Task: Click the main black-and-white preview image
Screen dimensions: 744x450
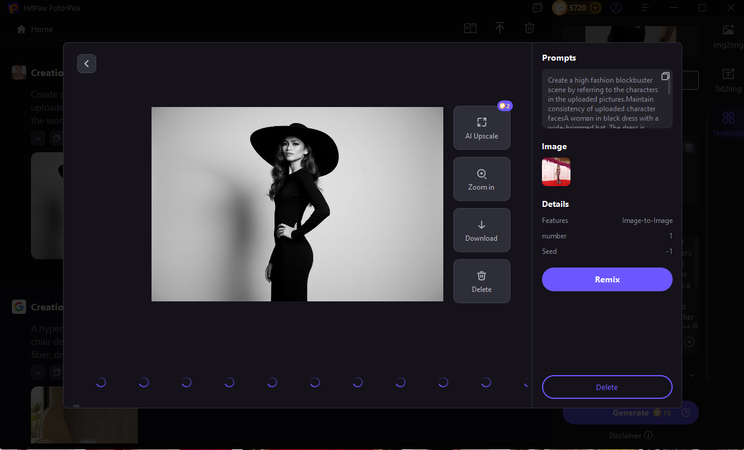Action: pyautogui.click(x=297, y=204)
